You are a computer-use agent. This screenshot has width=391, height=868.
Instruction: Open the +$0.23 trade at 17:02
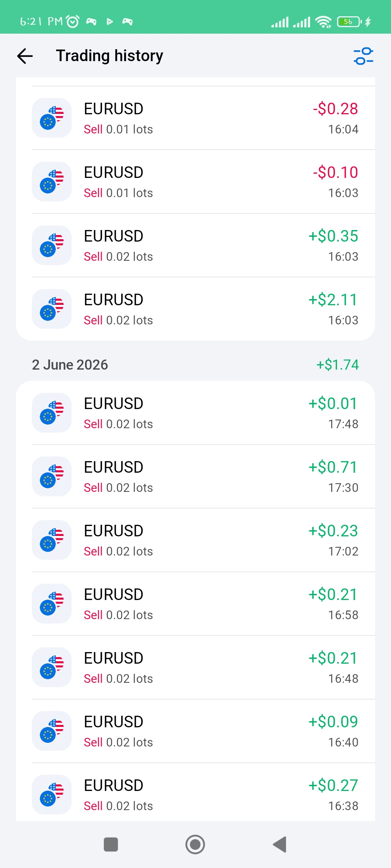[x=195, y=540]
